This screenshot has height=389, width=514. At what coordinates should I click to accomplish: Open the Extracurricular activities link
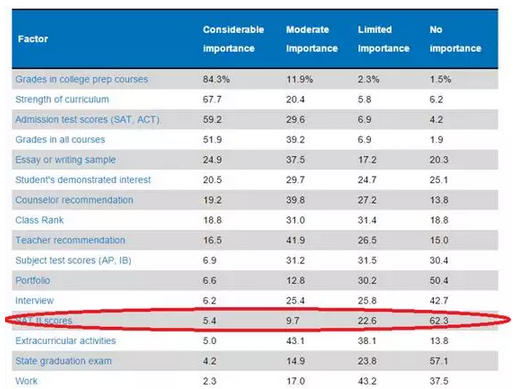66,341
